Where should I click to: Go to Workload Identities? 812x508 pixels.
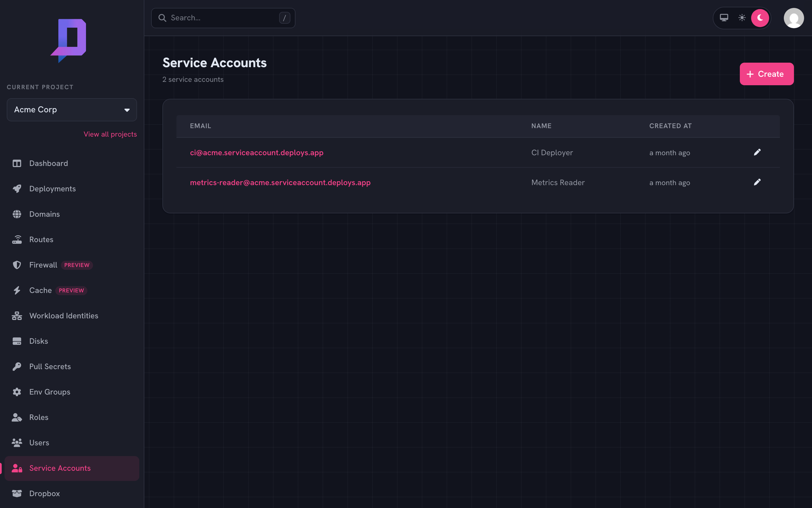[x=72, y=316]
